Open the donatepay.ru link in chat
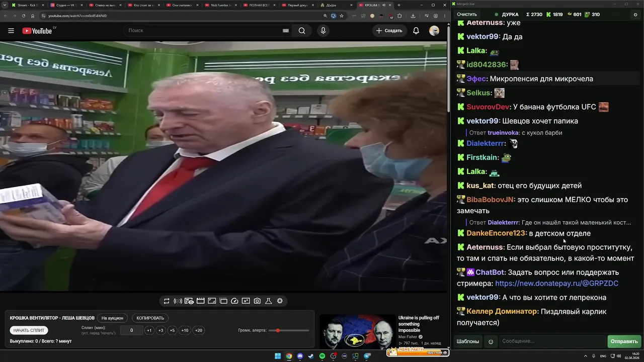This screenshot has height=362, width=644. click(x=557, y=284)
